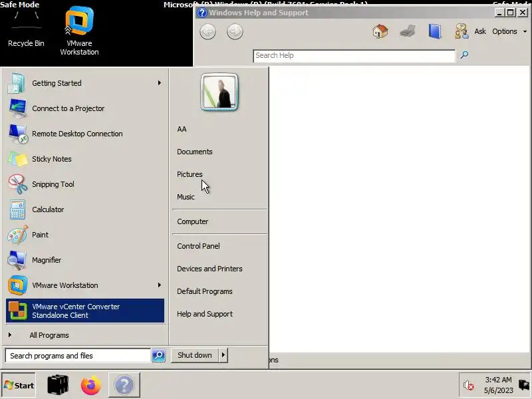Viewport: 532px width, 399px height.
Task: Click the user account picture
Action: click(219, 92)
